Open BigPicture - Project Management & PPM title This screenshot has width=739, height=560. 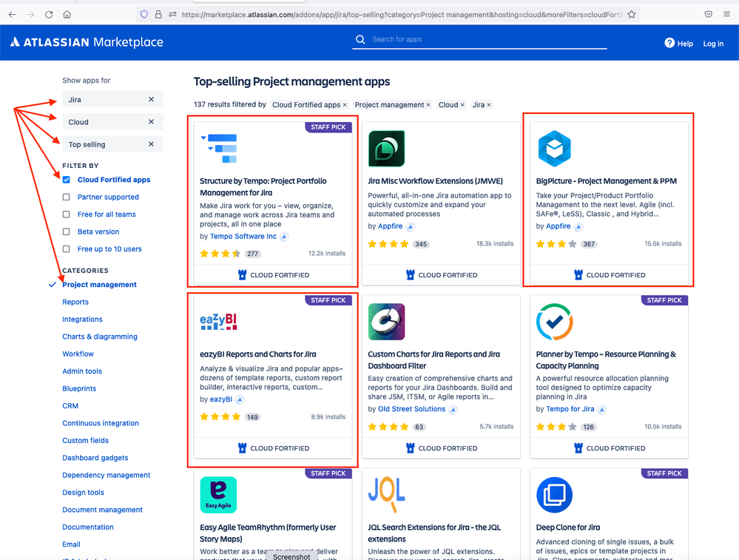pos(606,181)
